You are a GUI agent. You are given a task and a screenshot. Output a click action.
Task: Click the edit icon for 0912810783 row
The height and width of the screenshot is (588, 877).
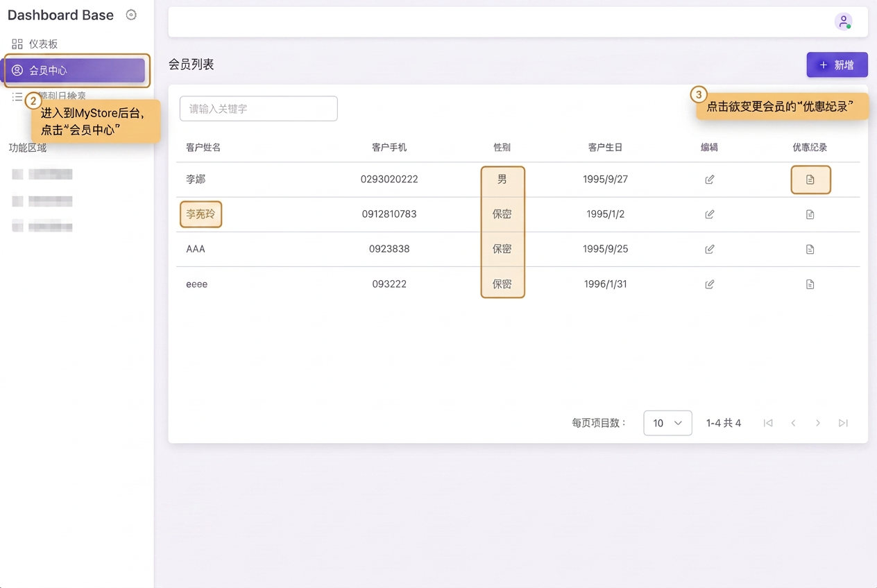709,214
